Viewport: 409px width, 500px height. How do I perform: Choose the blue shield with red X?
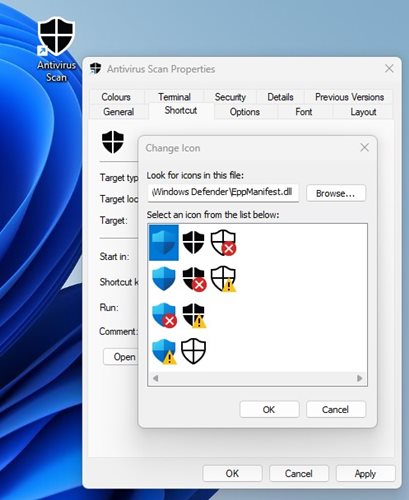pos(164,315)
